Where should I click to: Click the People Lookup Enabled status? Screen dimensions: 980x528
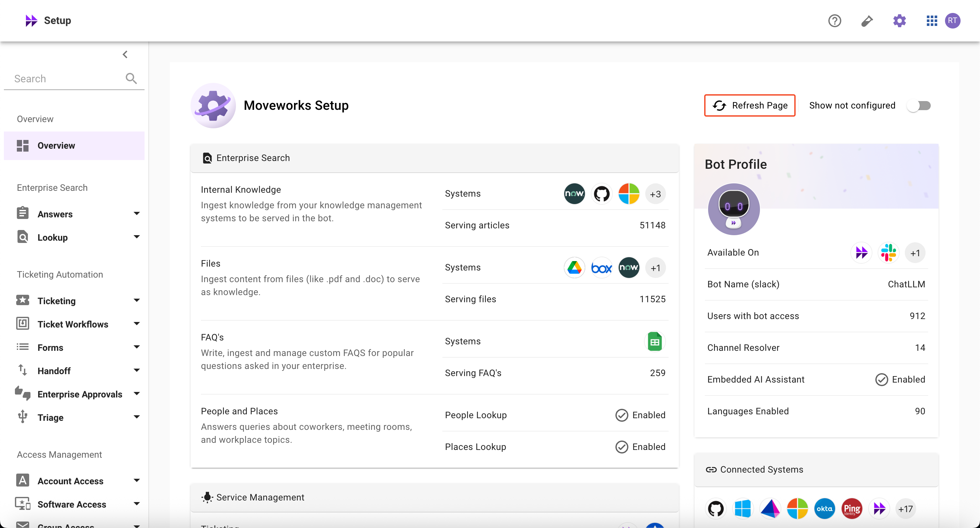[640, 415]
